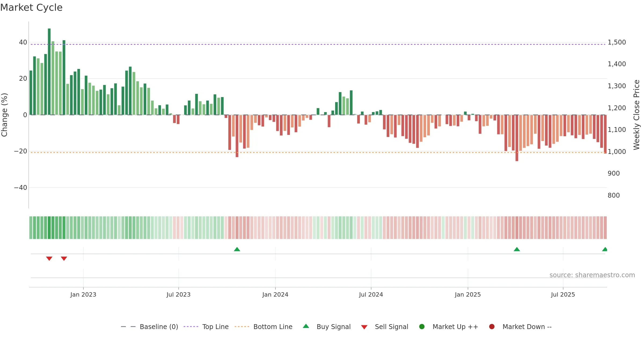Click the purple dotted Top Line legend sample

point(191,327)
